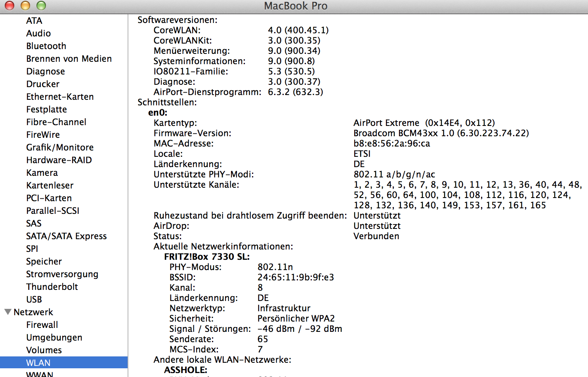Zoom window with green button
Image resolution: width=588 pixels, height=377 pixels.
[41, 6]
